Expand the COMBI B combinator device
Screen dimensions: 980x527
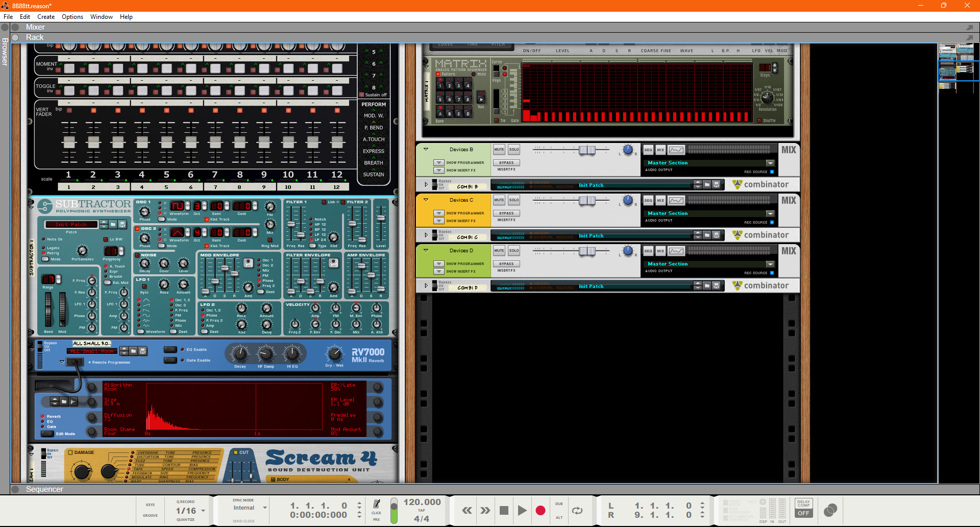coord(426,184)
